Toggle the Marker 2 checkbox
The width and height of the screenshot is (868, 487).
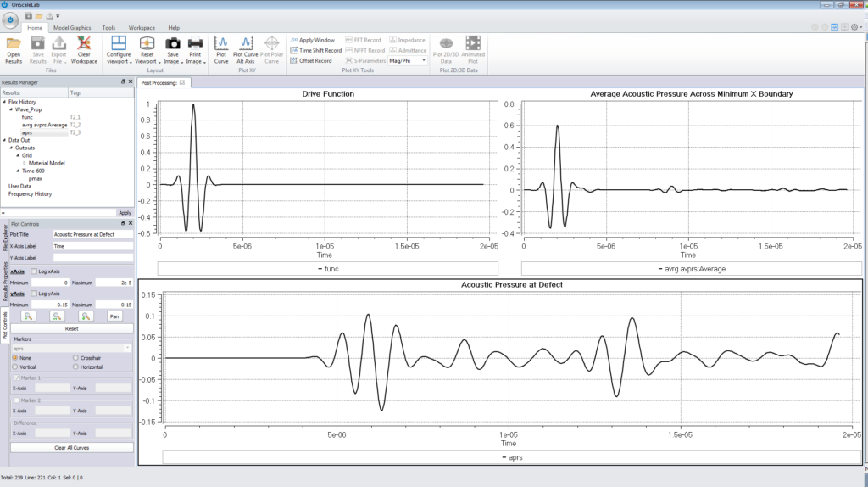(x=17, y=400)
